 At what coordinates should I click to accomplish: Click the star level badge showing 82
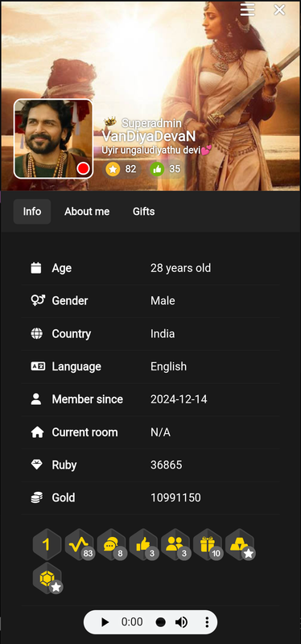click(122, 169)
